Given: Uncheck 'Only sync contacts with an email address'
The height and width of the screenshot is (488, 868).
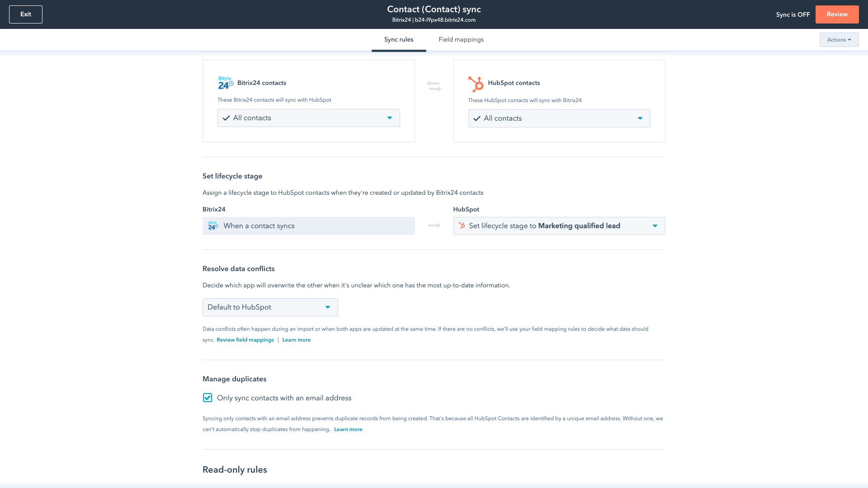Looking at the screenshot, I should click(207, 398).
